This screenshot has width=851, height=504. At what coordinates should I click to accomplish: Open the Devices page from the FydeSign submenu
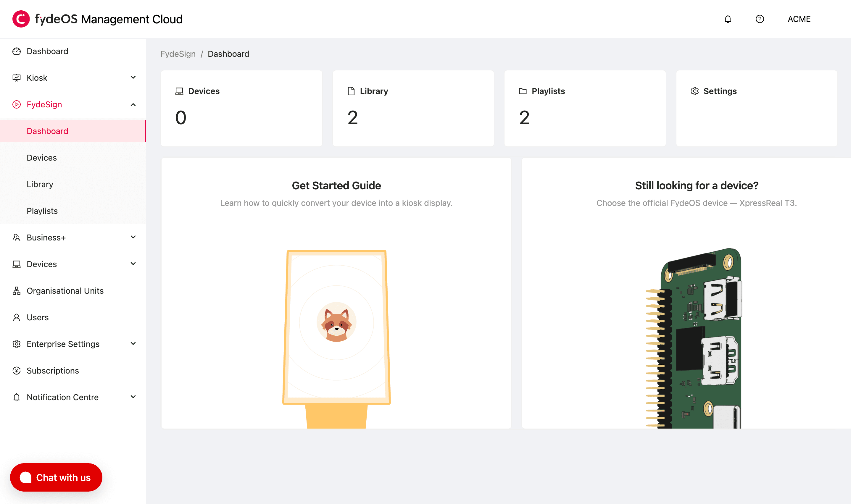(x=42, y=157)
